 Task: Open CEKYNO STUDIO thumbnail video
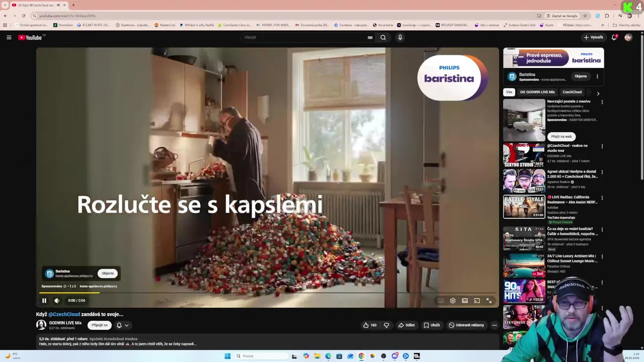524,155
